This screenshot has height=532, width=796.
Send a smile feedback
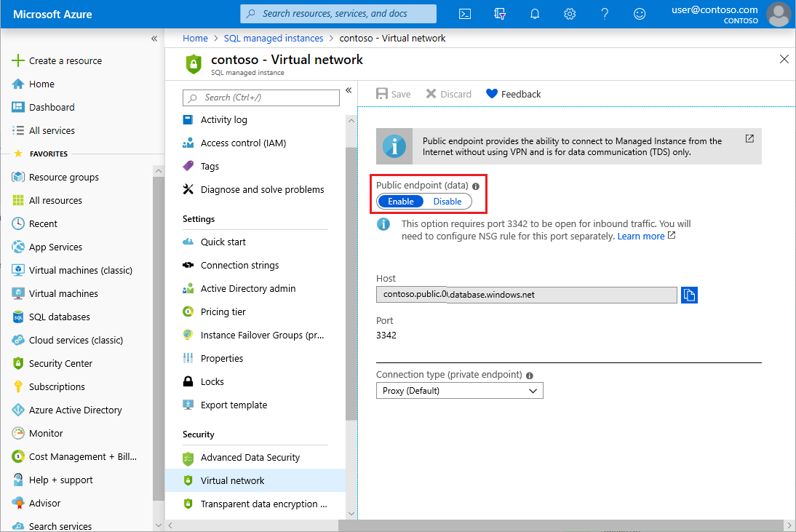click(x=639, y=14)
